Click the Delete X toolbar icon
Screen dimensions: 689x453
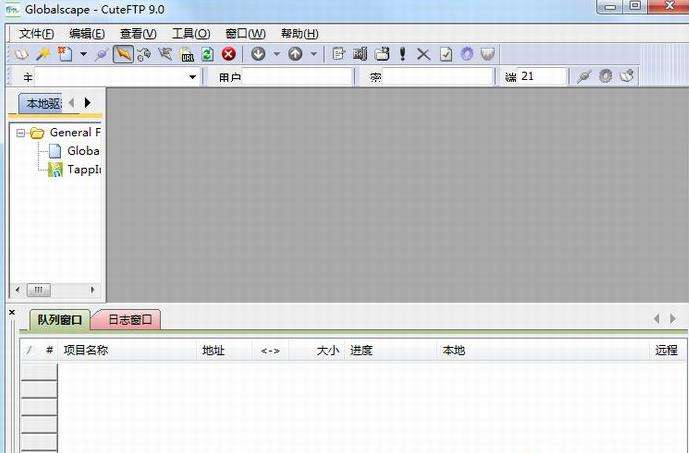click(x=424, y=54)
